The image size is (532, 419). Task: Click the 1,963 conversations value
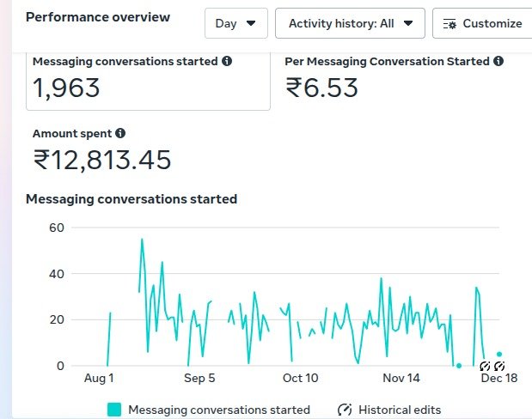66,88
